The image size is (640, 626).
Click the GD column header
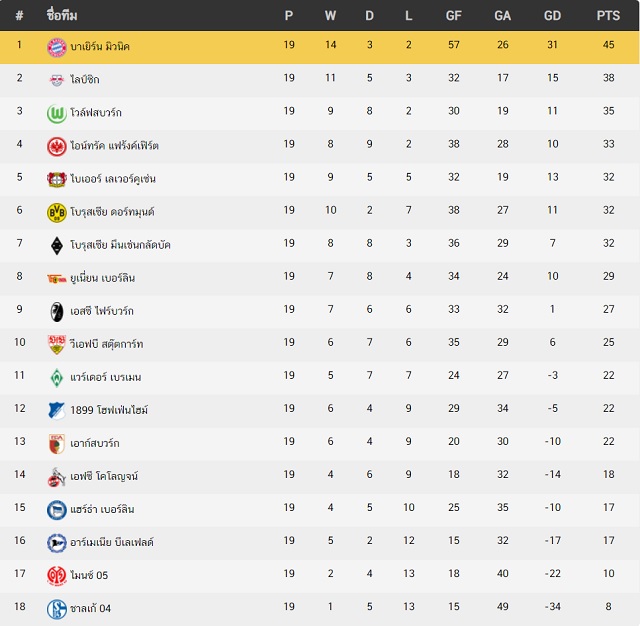pos(552,16)
